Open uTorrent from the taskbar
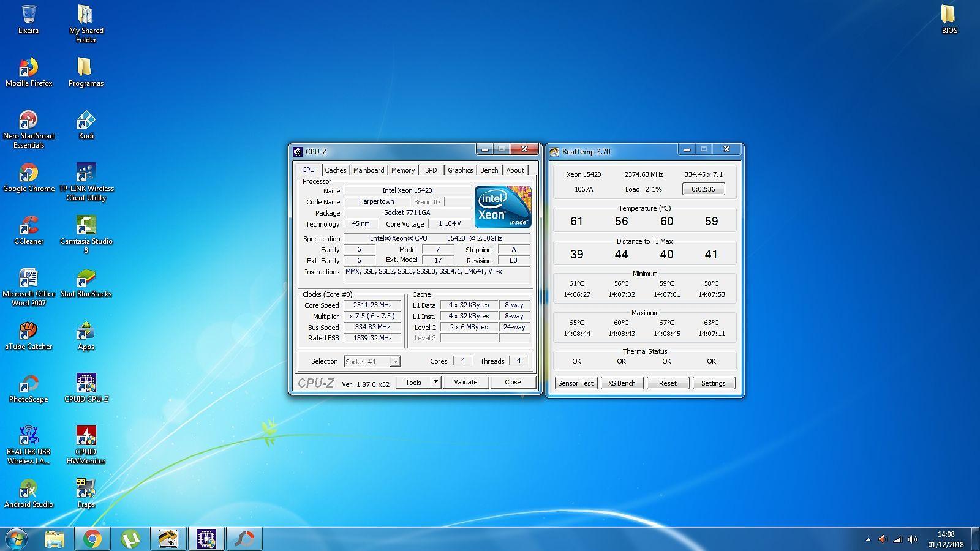Screen dimensions: 980x551 tap(130, 539)
